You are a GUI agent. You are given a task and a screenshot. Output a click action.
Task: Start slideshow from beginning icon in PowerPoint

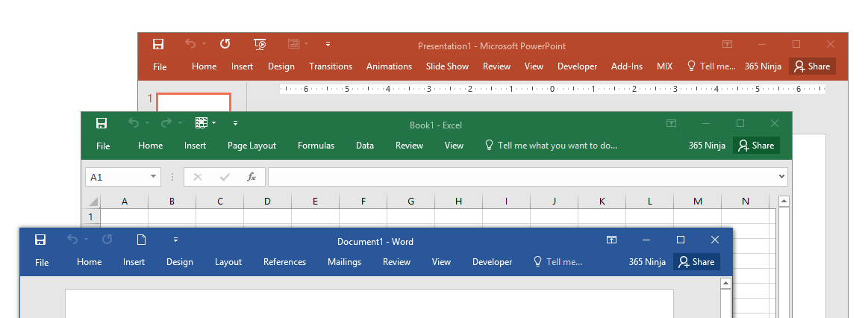coord(260,44)
